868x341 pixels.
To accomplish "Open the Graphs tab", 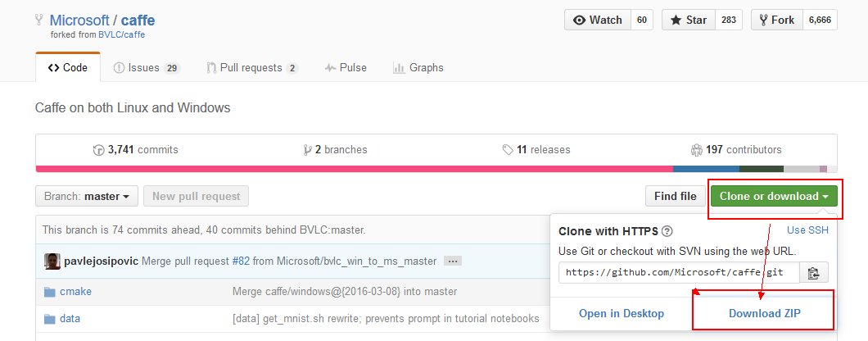I will point(418,68).
